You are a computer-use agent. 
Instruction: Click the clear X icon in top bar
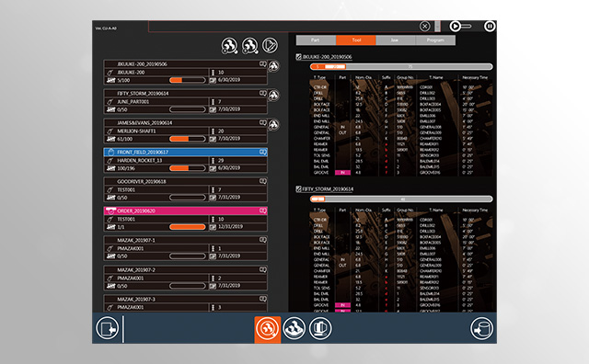pos(424,27)
